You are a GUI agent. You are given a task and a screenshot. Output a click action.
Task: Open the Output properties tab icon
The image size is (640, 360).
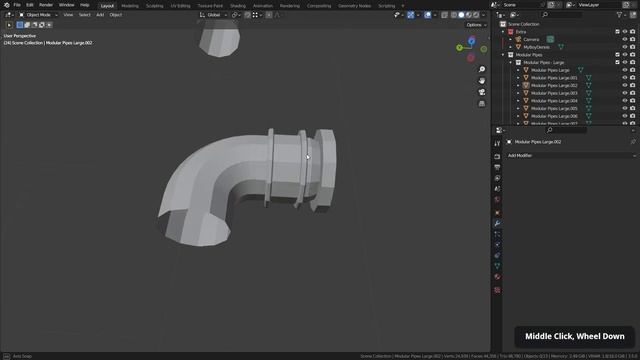click(497, 167)
